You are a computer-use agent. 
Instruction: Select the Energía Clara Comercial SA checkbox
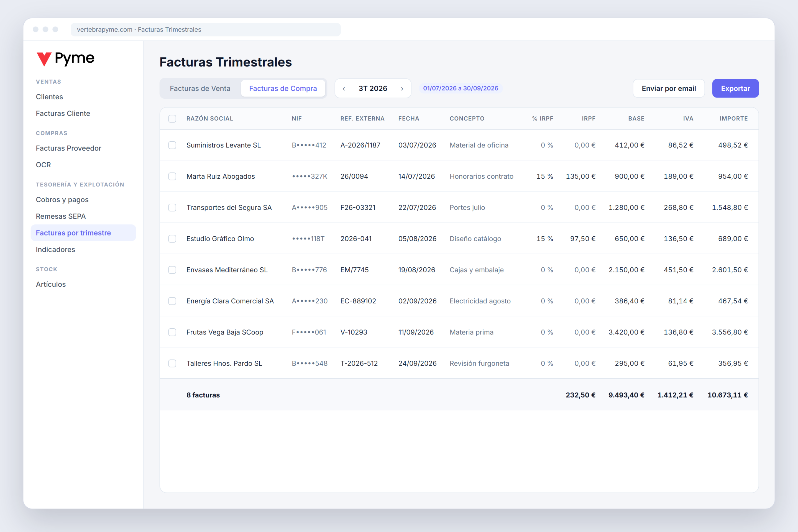(172, 301)
